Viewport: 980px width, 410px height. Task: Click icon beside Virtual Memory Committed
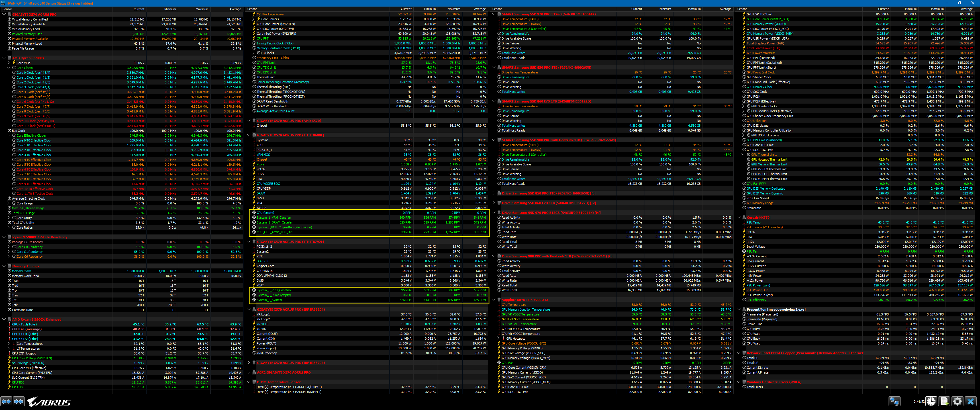click(x=9, y=19)
